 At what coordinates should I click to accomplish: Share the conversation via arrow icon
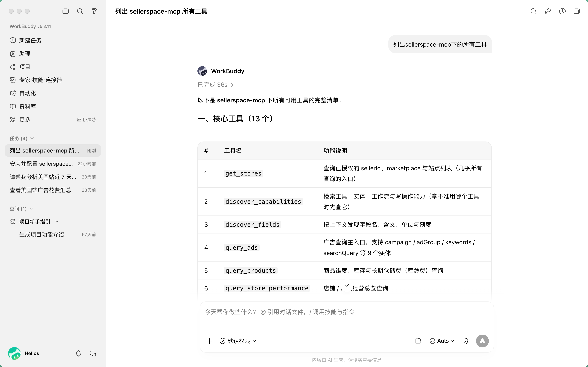[548, 11]
